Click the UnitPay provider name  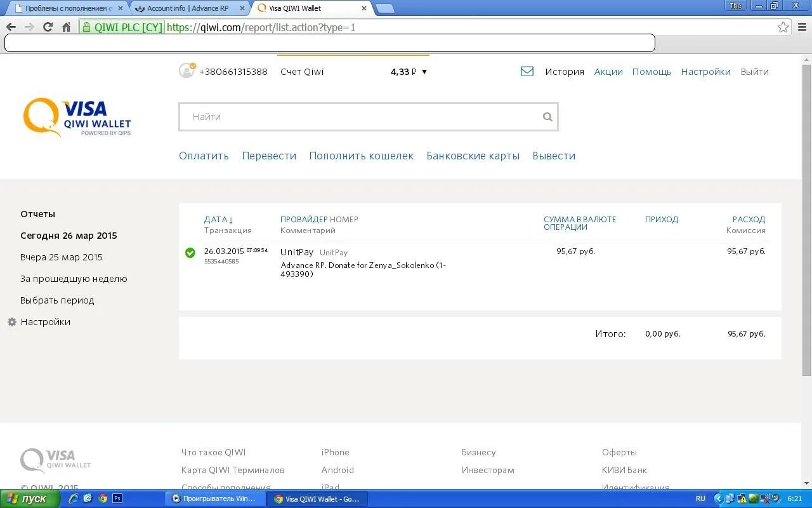(x=297, y=252)
